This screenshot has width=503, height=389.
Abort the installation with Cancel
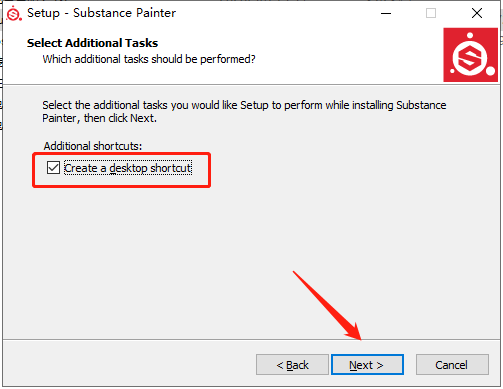(x=452, y=365)
